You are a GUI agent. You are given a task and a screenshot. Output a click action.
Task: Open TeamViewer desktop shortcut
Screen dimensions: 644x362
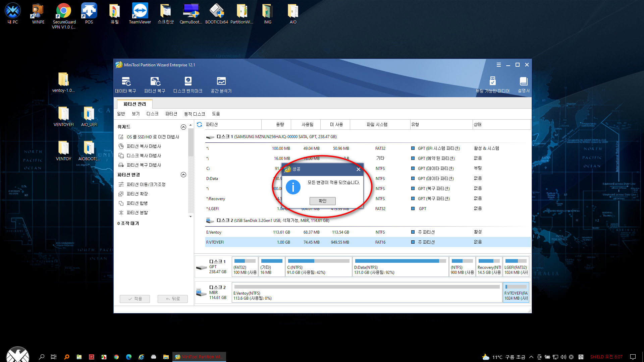140,14
